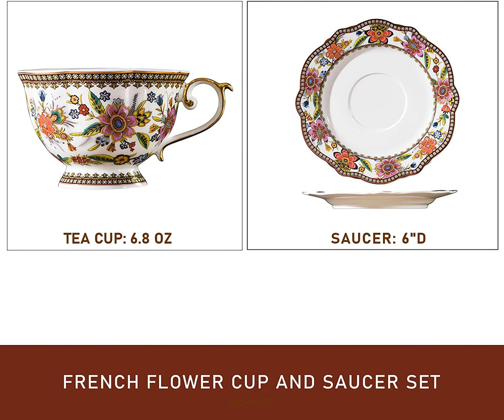Select the saucer side-profile image
Image resolution: width=504 pixels, height=420 pixels.
pos(379,199)
